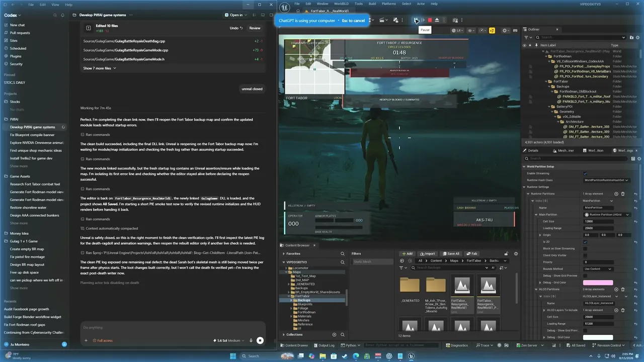Add element to Runtime Partitions array
Viewport: 644px width, 362px height.
click(x=616, y=194)
